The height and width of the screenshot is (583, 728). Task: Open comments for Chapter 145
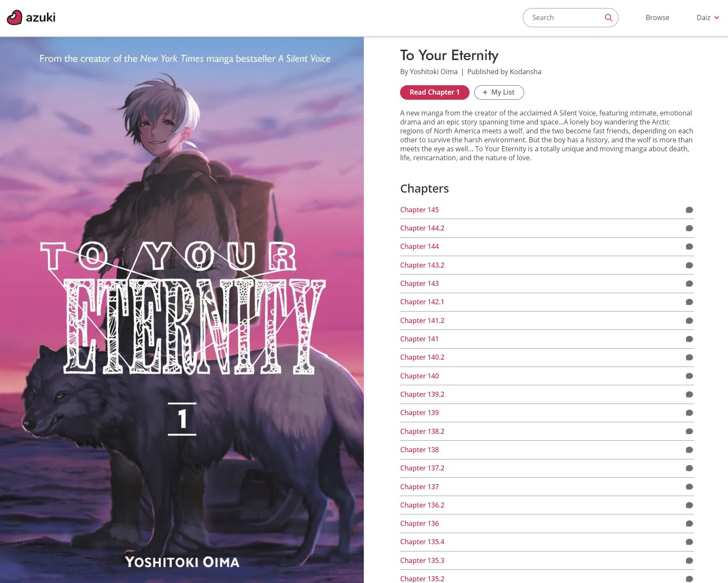[689, 210]
